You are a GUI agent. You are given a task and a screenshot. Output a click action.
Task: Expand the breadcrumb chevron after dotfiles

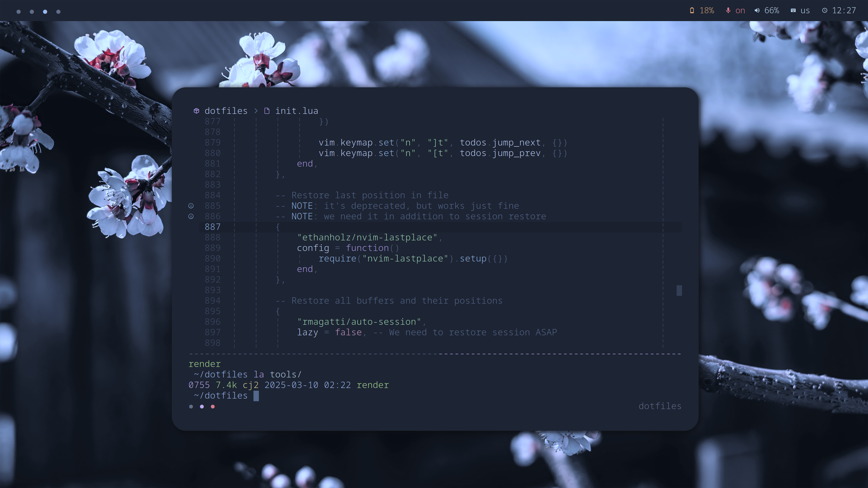tap(256, 111)
